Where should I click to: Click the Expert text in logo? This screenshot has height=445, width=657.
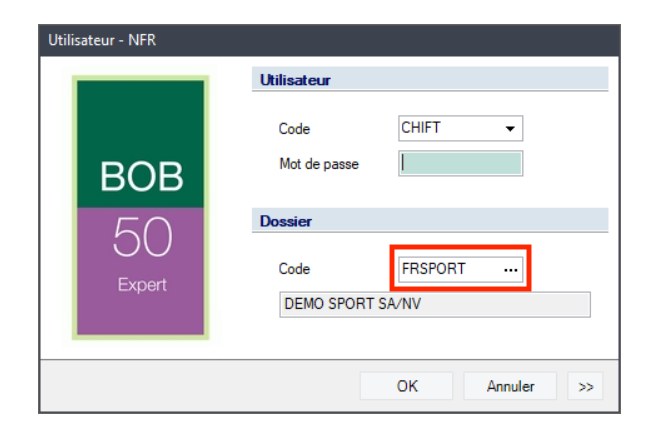pyautogui.click(x=142, y=285)
